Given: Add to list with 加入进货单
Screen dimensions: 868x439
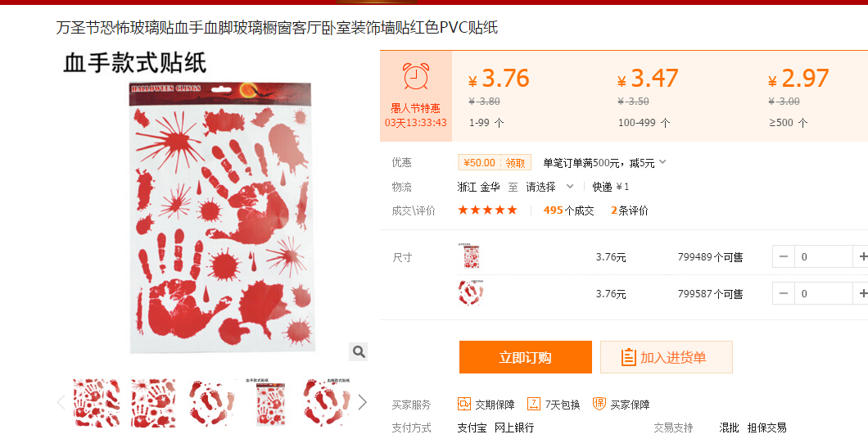Looking at the screenshot, I should [667, 358].
